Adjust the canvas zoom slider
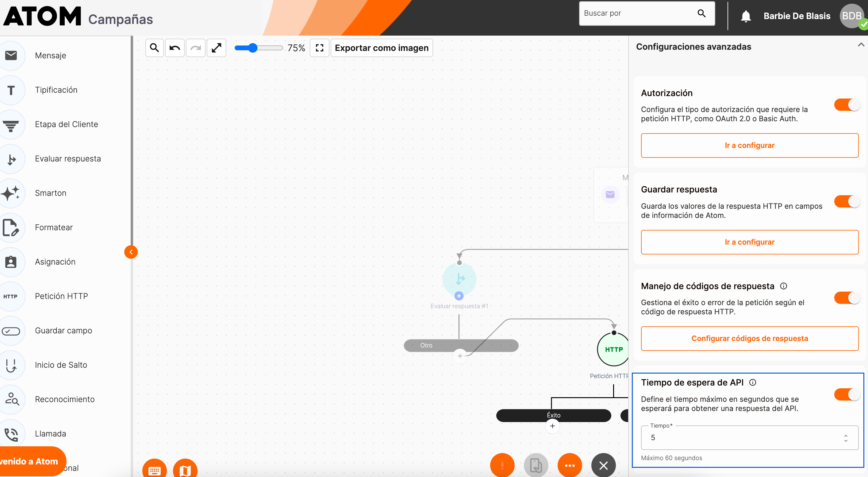This screenshot has height=477, width=868. 253,48
